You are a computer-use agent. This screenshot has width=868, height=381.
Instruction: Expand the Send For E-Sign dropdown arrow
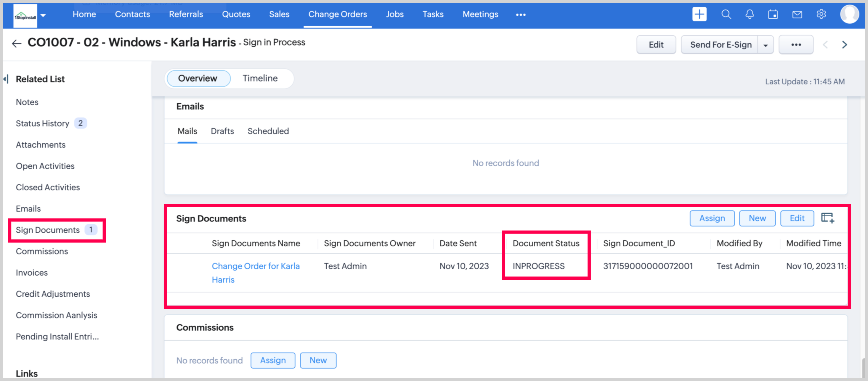pos(766,45)
